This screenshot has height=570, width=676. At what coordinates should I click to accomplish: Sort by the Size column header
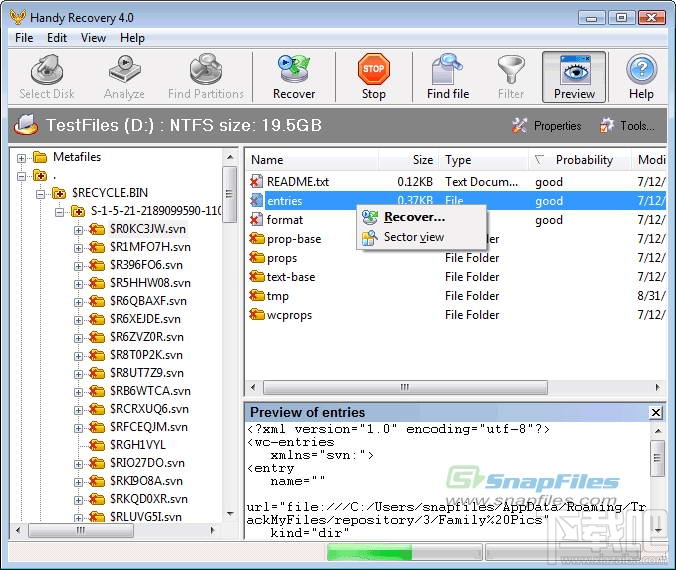(409, 160)
